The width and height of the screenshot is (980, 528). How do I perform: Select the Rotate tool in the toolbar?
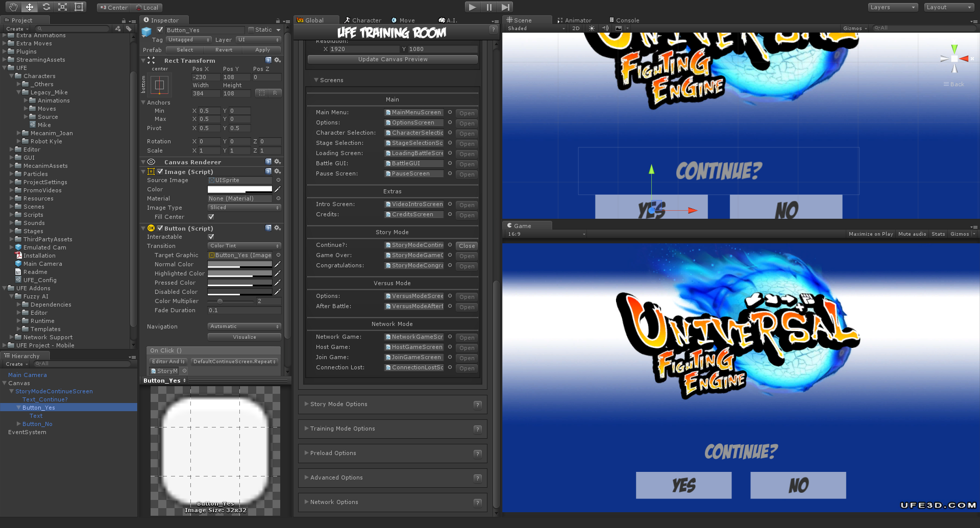[46, 7]
